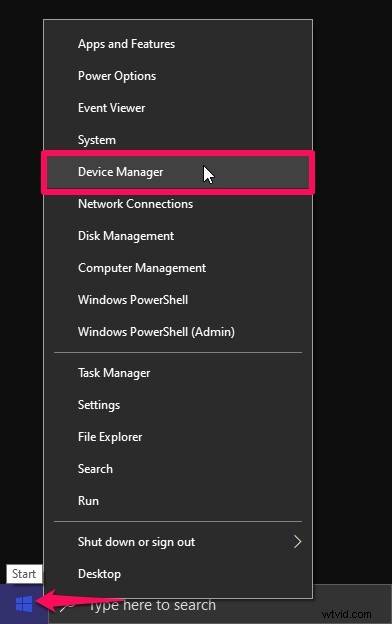Screen dimensions: 392x624
Task: Launch Event Viewer
Action: pos(177,108)
